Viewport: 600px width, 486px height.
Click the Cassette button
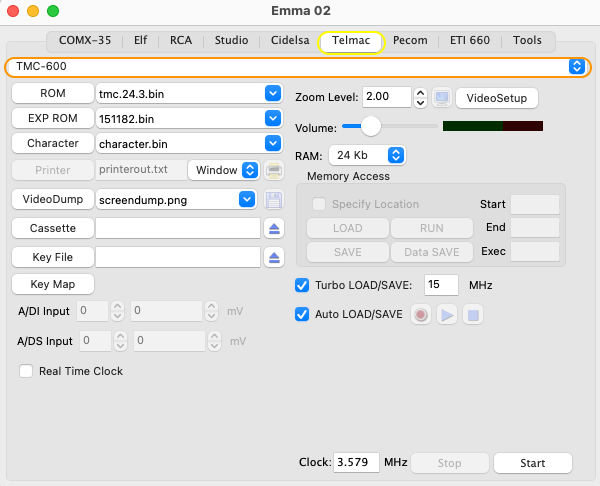pos(53,228)
